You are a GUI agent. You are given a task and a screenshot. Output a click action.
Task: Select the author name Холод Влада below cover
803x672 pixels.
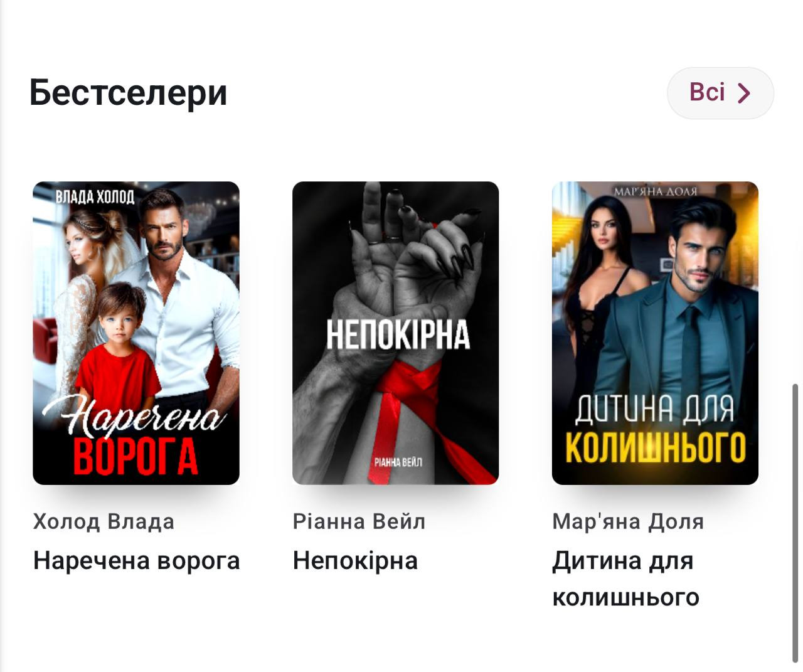click(104, 521)
